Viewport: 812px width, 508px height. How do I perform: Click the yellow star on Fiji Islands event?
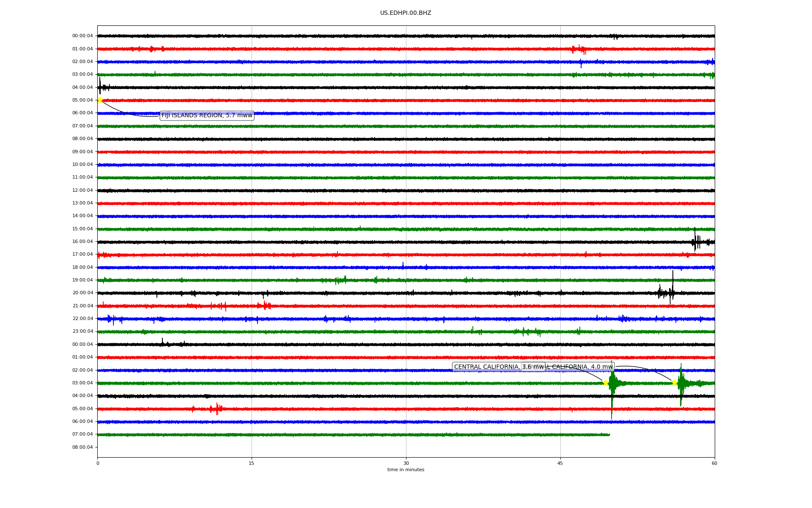tap(100, 100)
